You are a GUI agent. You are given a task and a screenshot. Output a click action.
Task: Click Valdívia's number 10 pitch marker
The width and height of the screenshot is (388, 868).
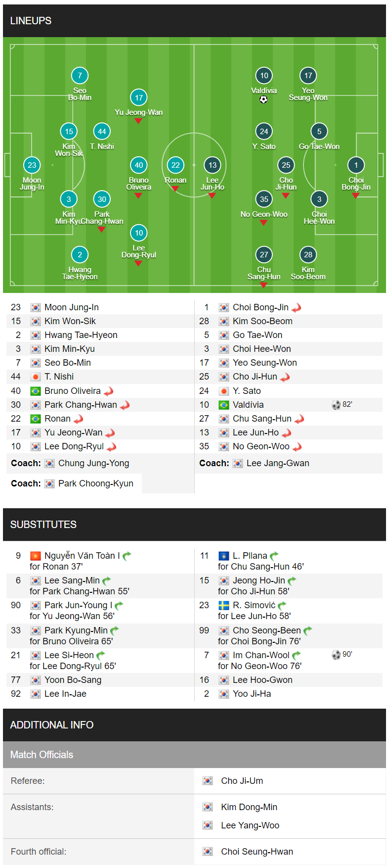click(264, 76)
